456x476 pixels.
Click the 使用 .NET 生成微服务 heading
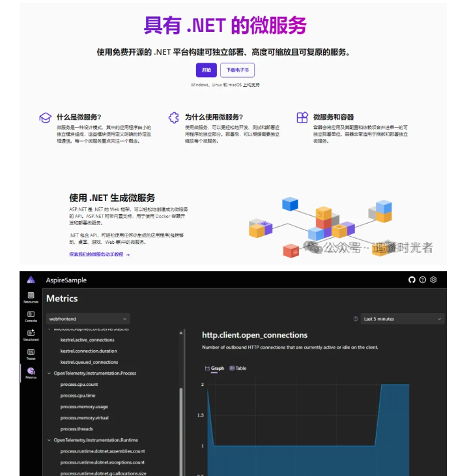[112, 198]
